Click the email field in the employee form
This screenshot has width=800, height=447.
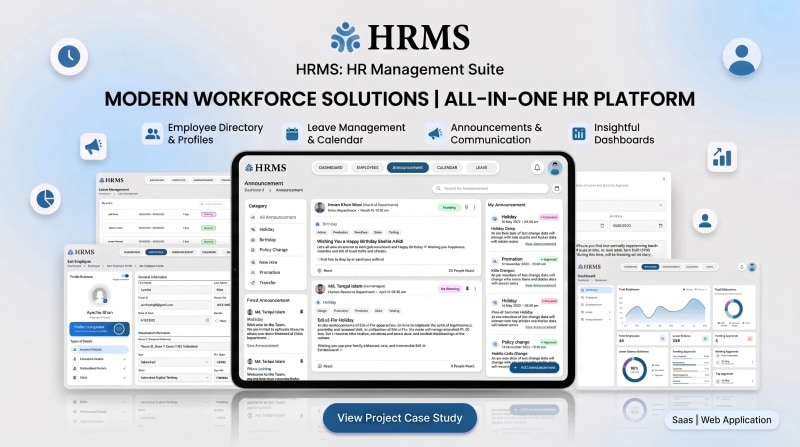tap(174, 305)
